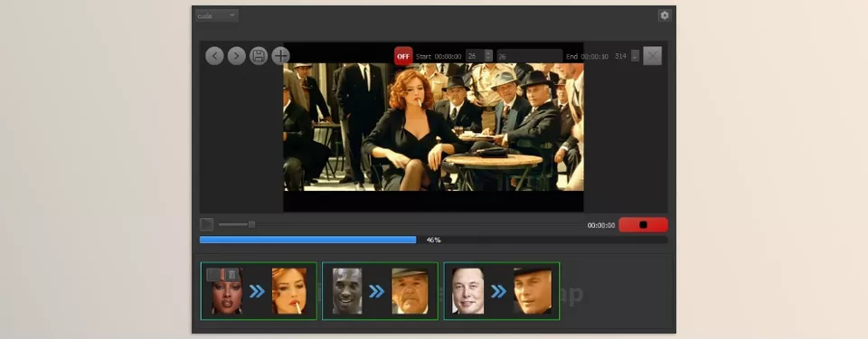This screenshot has height=339, width=868.
Task: Toggle the red OFF switch
Action: (403, 56)
